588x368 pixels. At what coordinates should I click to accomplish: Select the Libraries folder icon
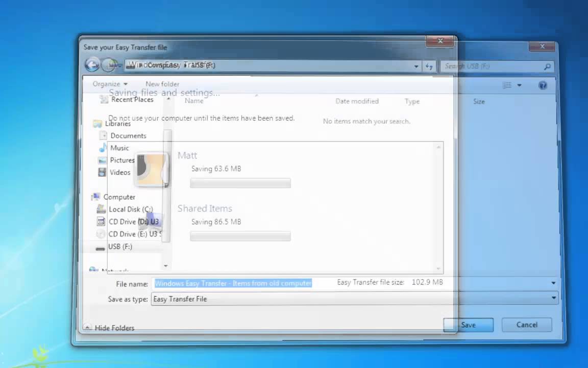click(x=97, y=124)
